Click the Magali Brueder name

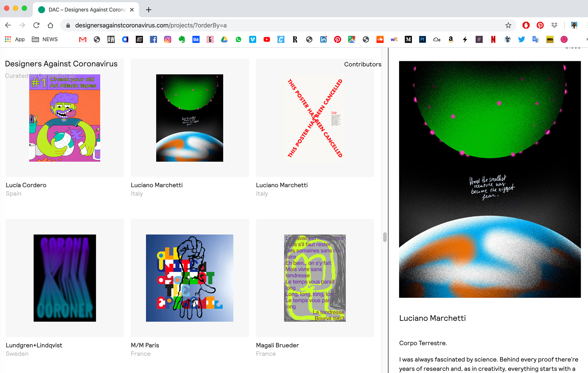(x=277, y=345)
